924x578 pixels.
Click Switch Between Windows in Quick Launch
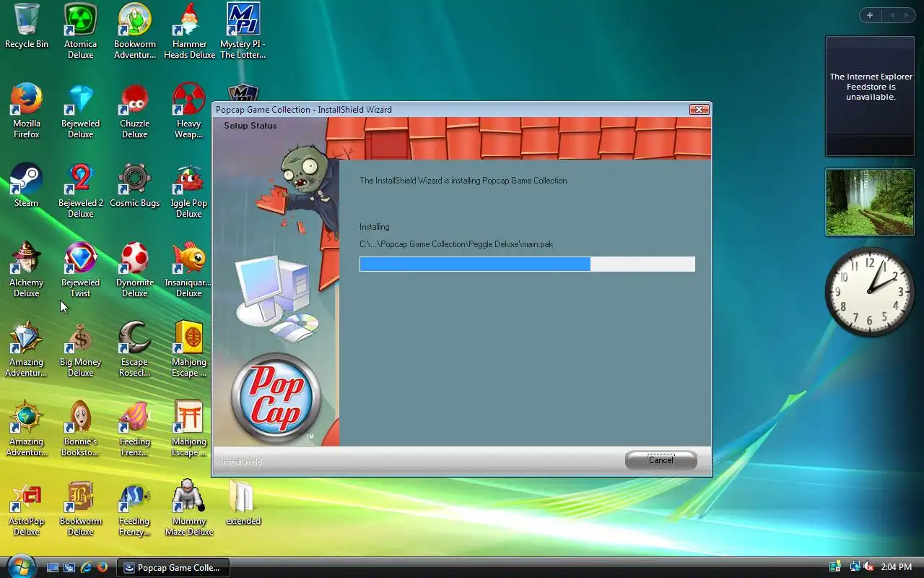[69, 567]
